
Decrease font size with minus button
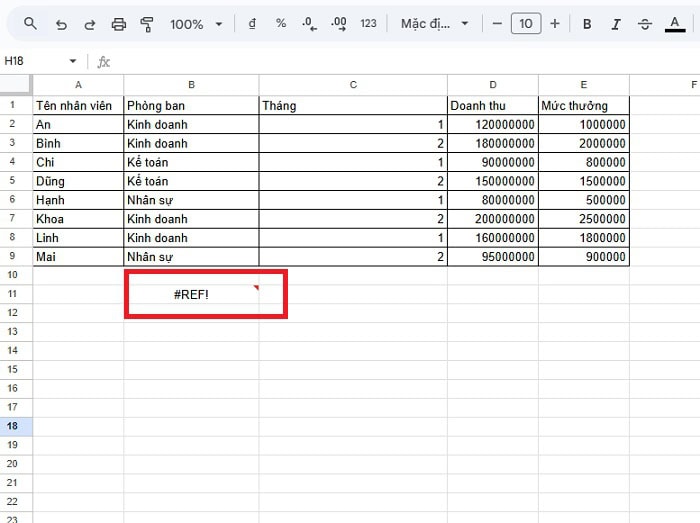[x=497, y=24]
